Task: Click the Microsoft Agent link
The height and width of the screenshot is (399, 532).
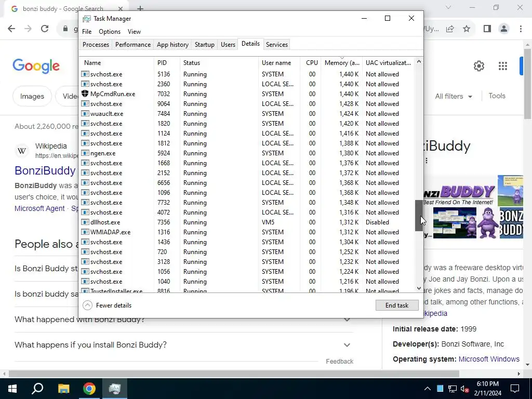Action: pos(39,208)
